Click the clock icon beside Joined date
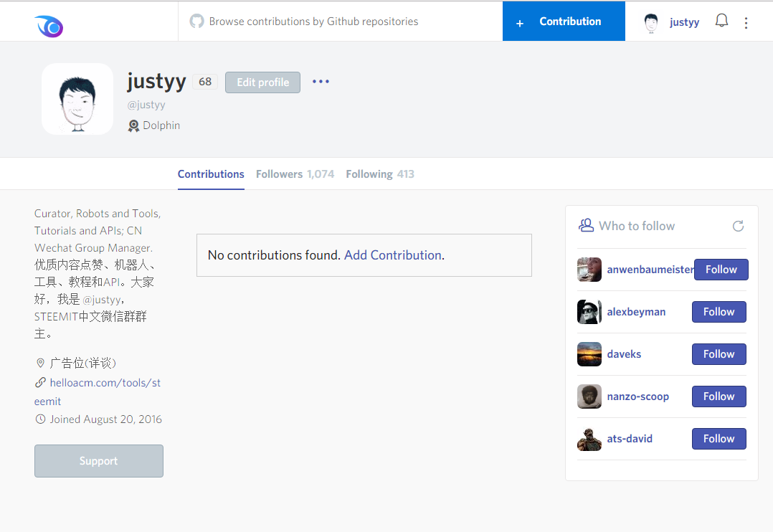Screen dimensions: 773x532 [40, 419]
